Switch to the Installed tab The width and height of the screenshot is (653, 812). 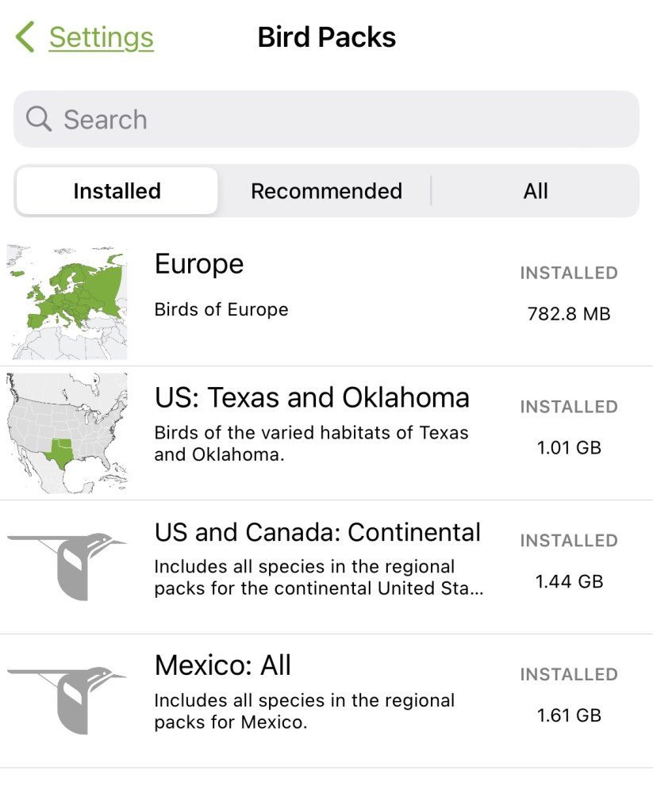(x=117, y=191)
